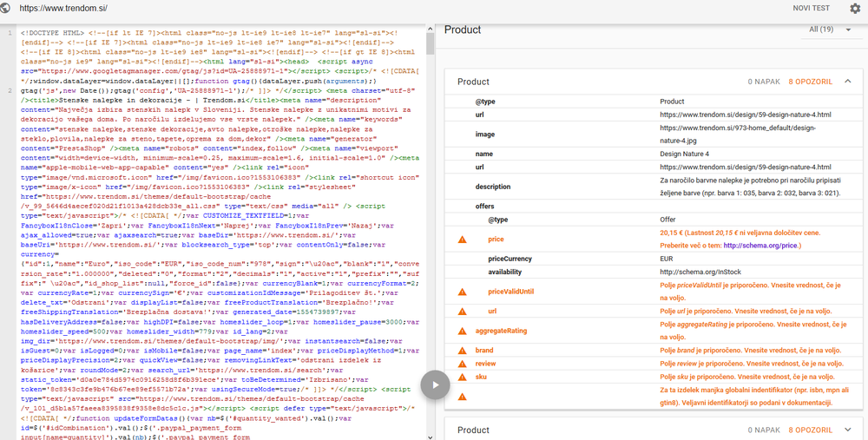Viewport: 868px width, 440px height.
Task: Click the warning icon next to priceValidUntil
Action: pos(463,292)
